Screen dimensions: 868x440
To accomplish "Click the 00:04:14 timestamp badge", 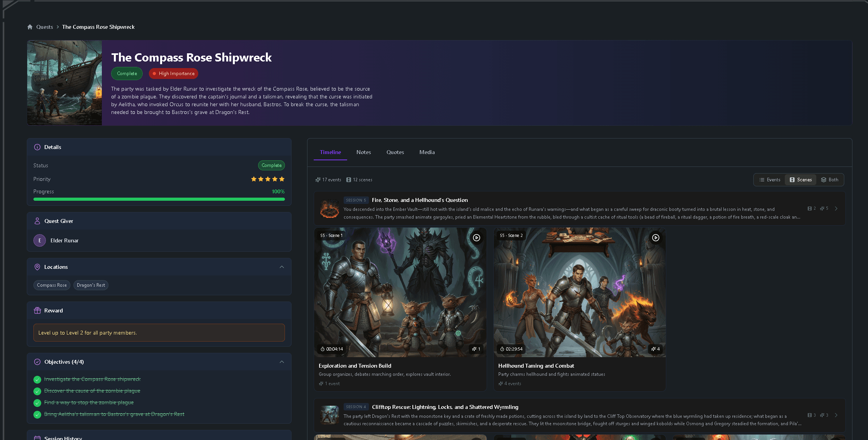I will (x=332, y=349).
